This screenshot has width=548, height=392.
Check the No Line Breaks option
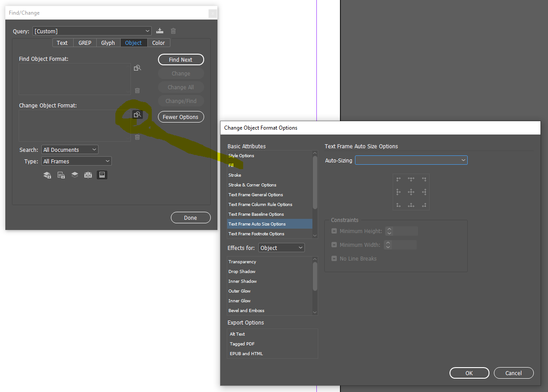coord(334,258)
